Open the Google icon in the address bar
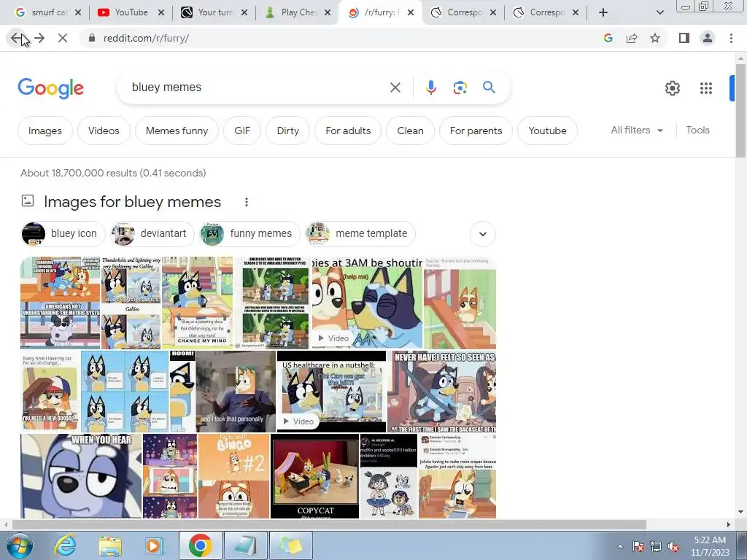 (x=608, y=38)
